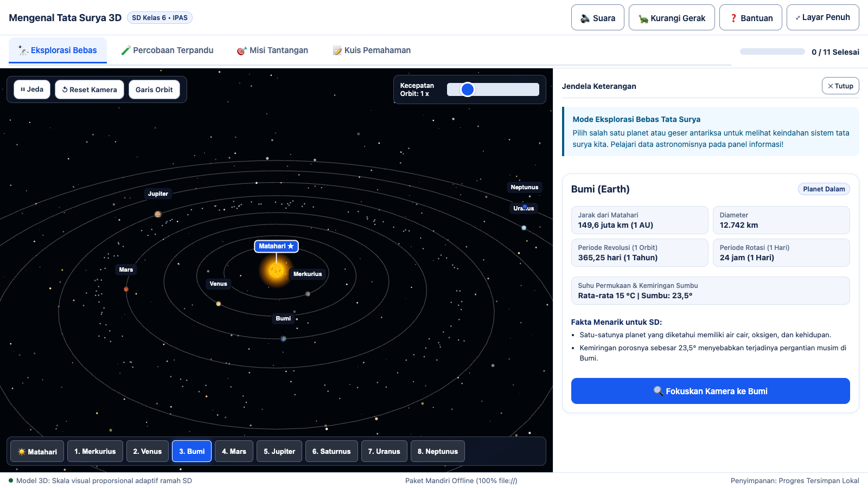Click the Jupiter label in the scene
This screenshot has height=488, width=868.
point(158,194)
